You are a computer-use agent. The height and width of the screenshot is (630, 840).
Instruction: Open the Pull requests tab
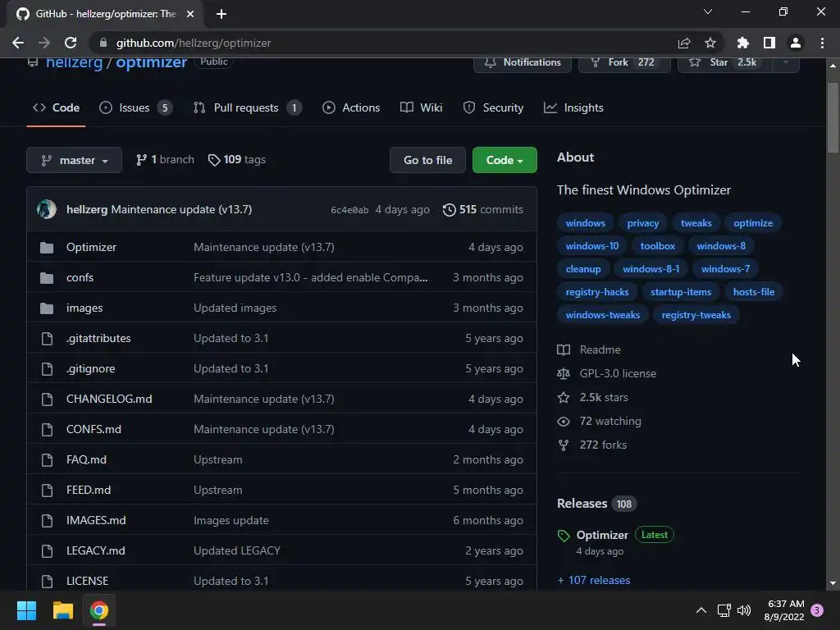pyautogui.click(x=248, y=107)
